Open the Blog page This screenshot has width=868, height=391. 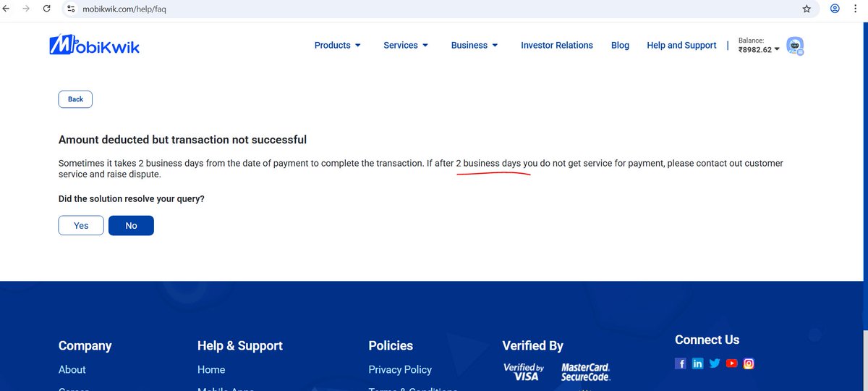pos(620,45)
